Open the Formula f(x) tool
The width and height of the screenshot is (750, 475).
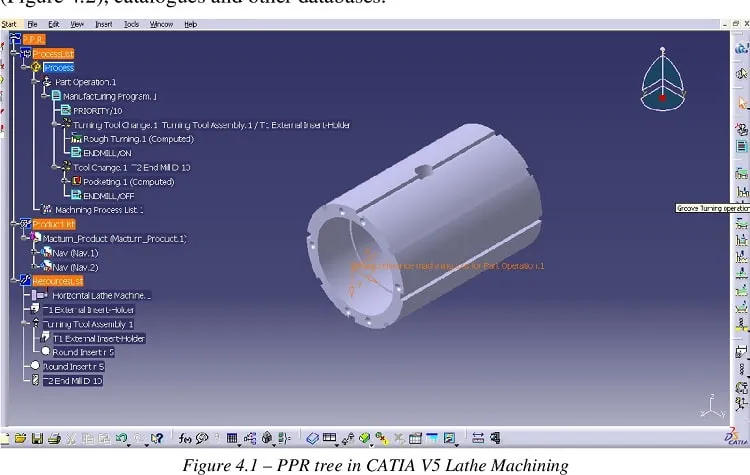(185, 438)
